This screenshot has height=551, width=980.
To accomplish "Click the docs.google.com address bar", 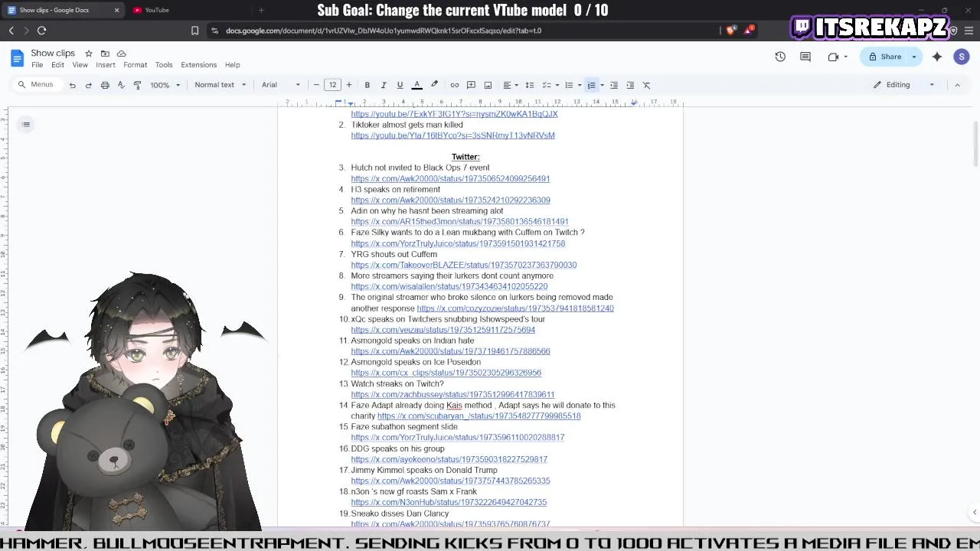I will point(384,31).
